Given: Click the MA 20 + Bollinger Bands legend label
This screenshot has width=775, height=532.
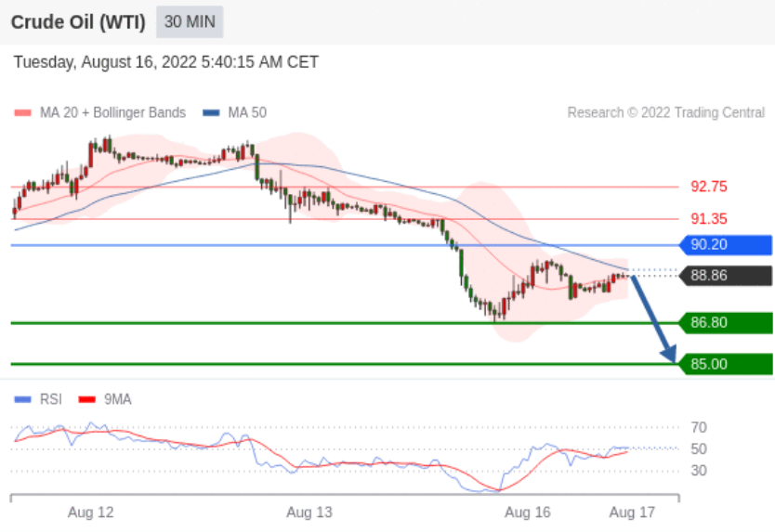Looking at the screenshot, I should point(112,112).
